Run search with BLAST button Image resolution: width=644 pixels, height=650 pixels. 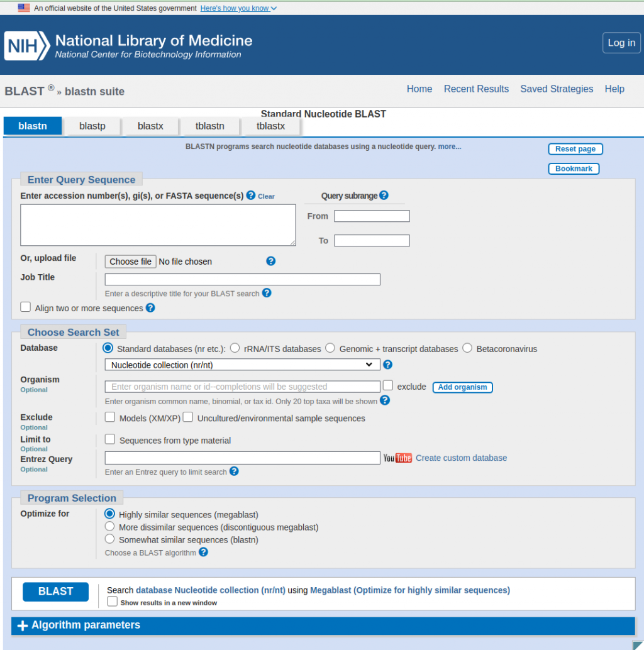coord(55,592)
